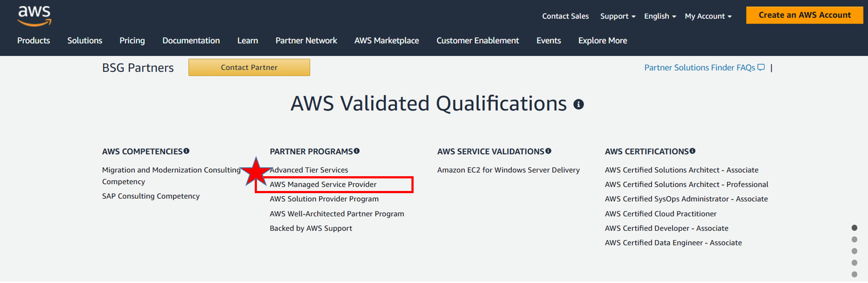Select the first page indicator dot

tap(855, 228)
